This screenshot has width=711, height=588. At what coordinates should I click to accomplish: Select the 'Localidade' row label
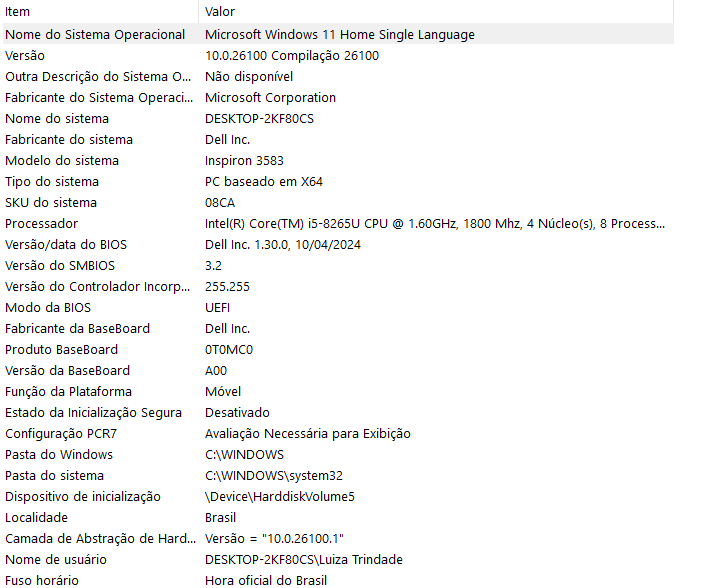coord(36,518)
